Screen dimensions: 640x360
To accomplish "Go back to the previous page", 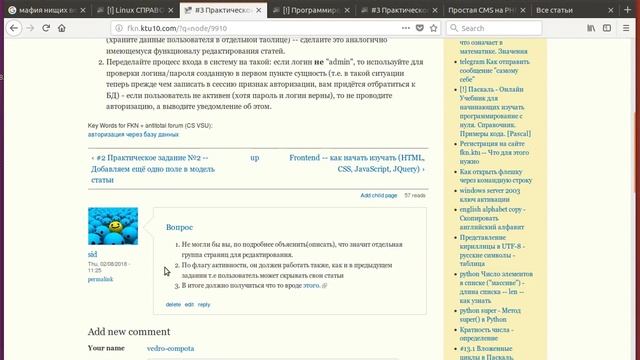I will point(14,28).
